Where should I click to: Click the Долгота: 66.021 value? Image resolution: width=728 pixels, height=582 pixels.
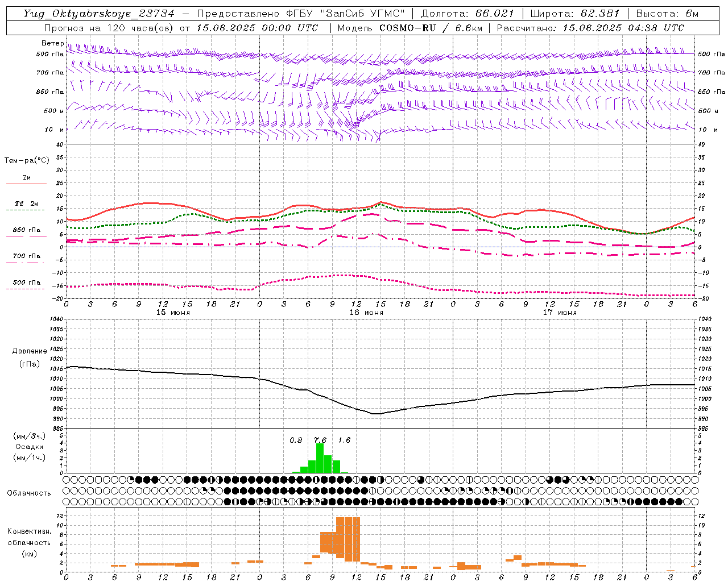468,14
